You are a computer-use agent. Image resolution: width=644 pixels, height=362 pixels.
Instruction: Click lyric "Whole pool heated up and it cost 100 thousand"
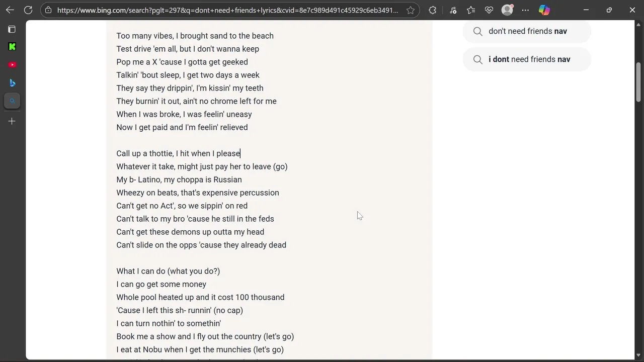200,297
